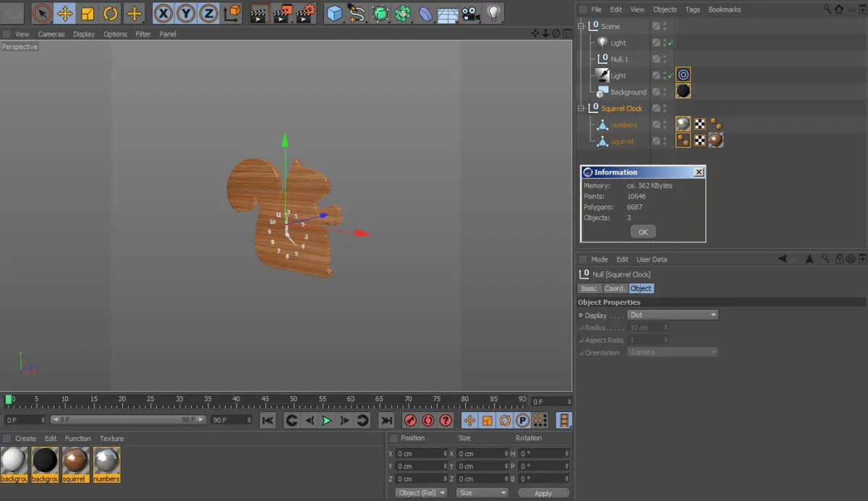Apply the coordinate values
The image size is (868, 501).
pos(543,493)
